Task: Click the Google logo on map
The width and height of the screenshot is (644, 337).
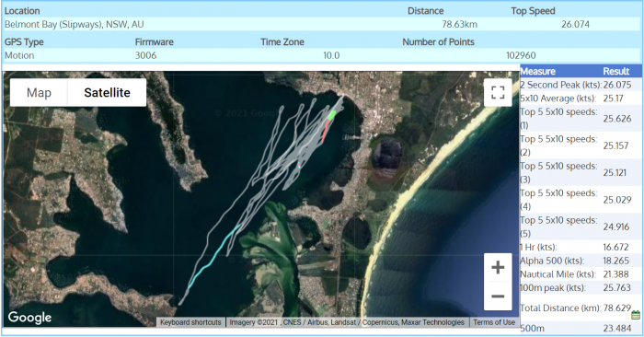Action: pyautogui.click(x=29, y=318)
